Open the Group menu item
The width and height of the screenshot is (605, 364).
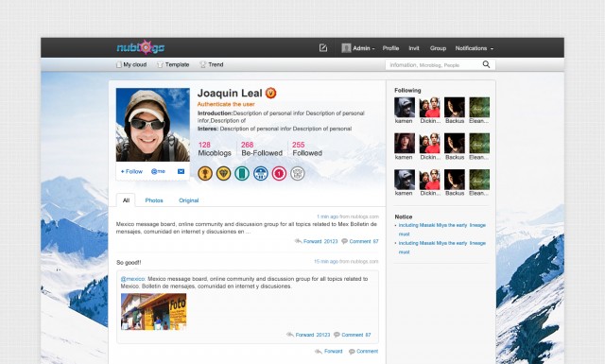coord(438,48)
